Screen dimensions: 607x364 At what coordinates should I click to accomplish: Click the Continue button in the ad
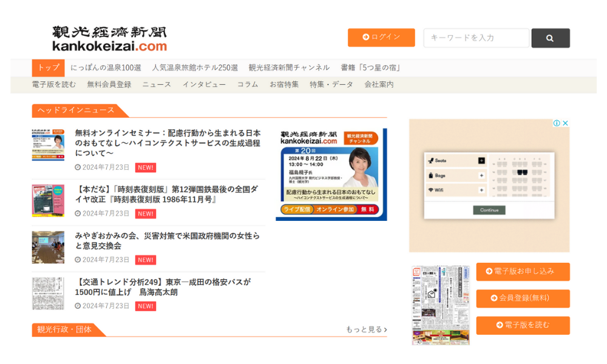click(x=489, y=210)
